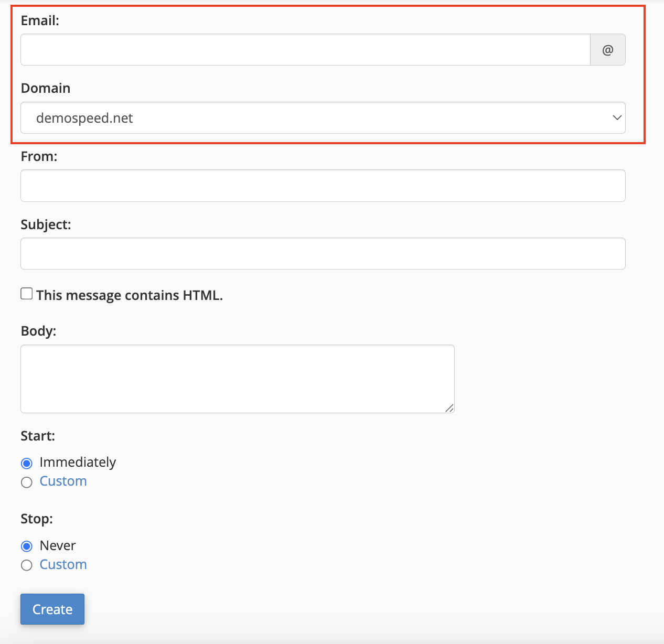The image size is (664, 644).
Task: Click inside the Subject input field
Action: click(323, 254)
